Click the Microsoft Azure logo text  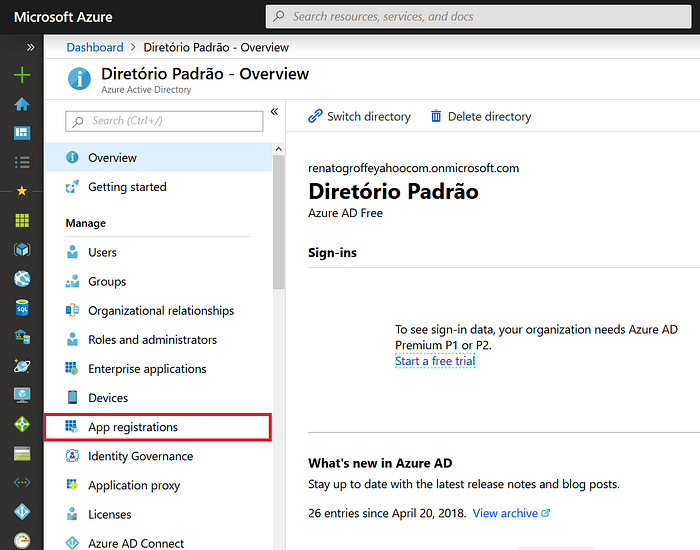tap(63, 17)
